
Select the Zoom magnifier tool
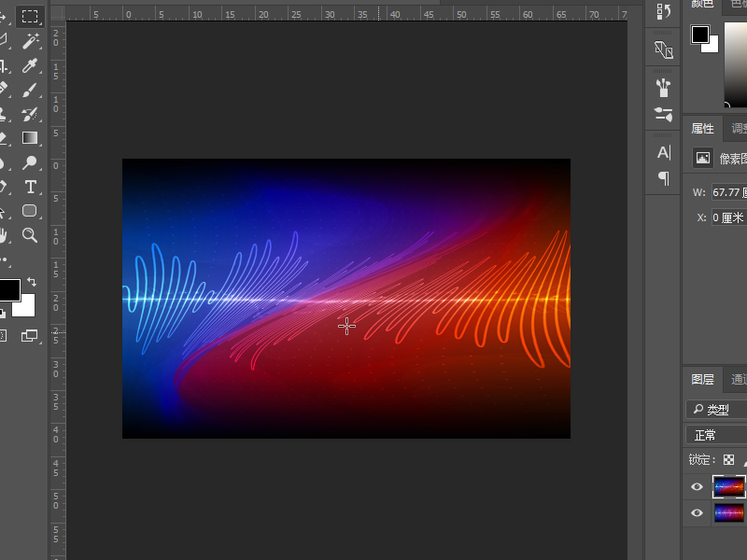point(30,235)
